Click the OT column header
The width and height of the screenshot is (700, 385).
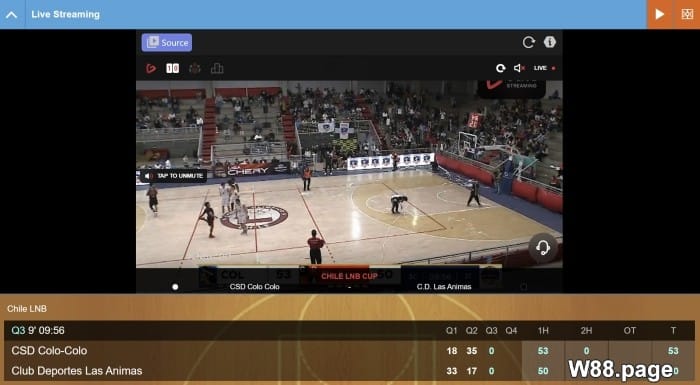click(x=629, y=331)
